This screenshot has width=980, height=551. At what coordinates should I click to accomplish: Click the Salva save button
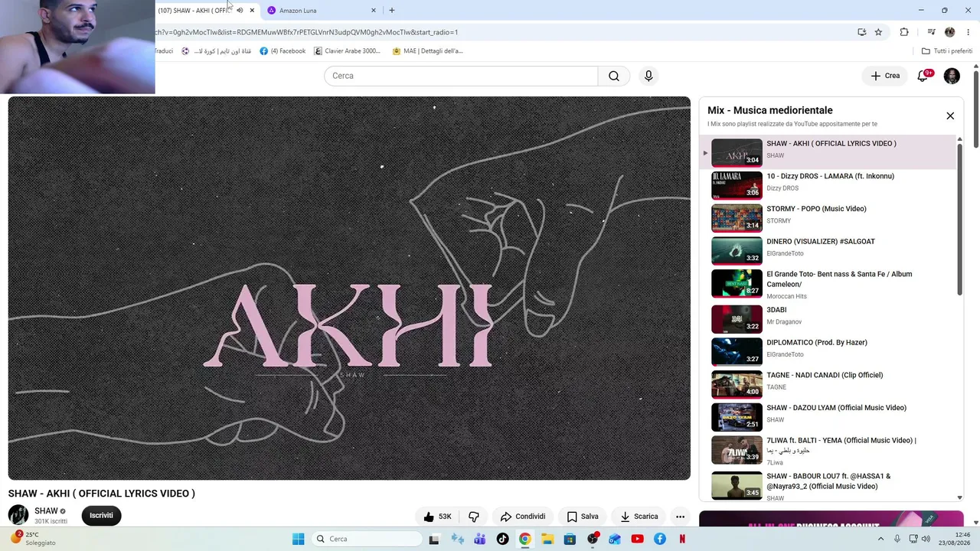tap(583, 517)
